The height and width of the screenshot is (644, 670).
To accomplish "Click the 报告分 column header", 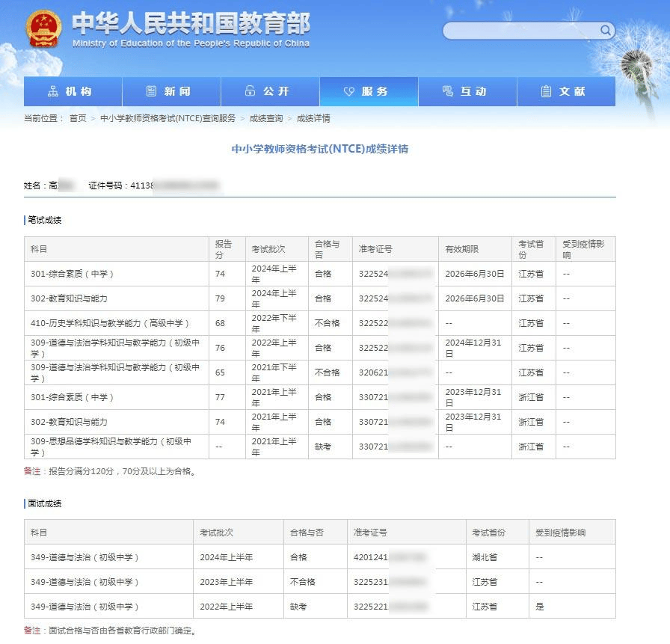I will point(224,249).
